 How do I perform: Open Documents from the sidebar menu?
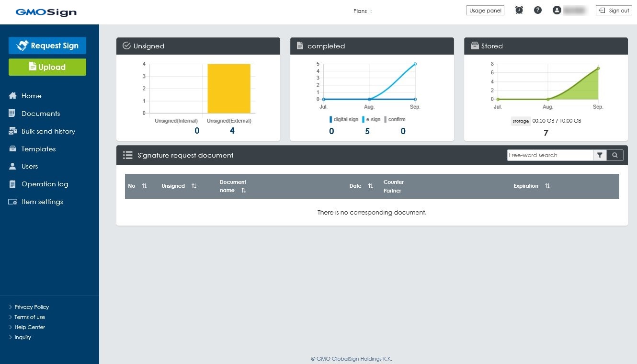click(41, 114)
